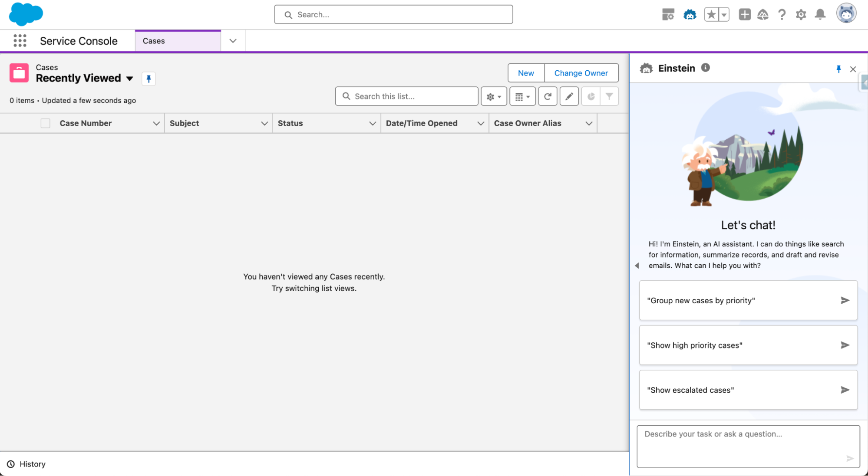This screenshot has width=868, height=476.
Task: Expand the Recently Viewed list view dropdown
Action: [130, 79]
